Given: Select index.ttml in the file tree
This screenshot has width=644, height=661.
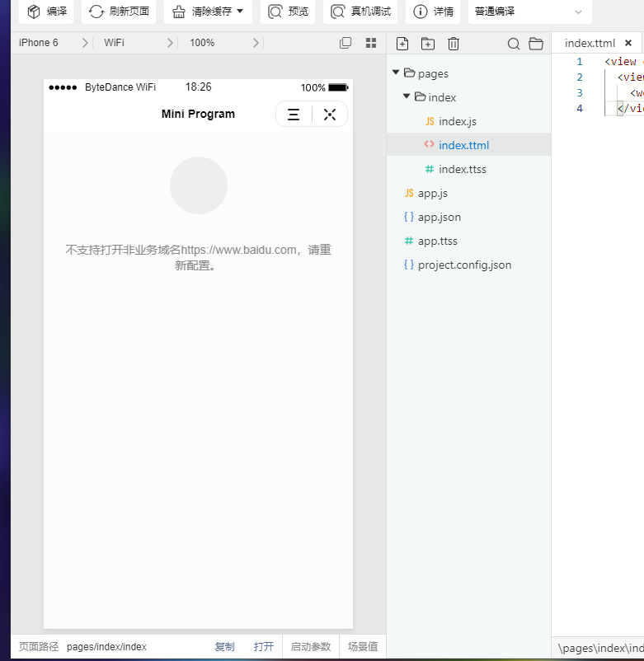Looking at the screenshot, I should click(468, 145).
